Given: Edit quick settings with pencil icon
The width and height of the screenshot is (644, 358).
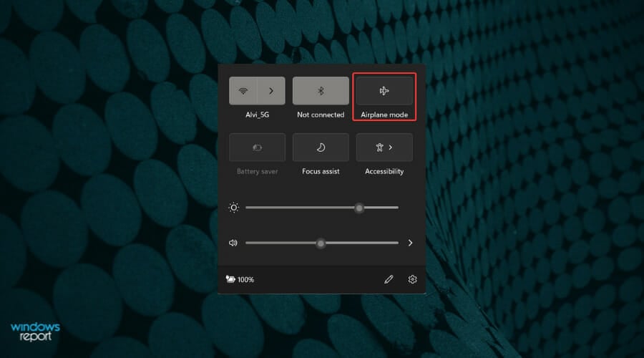Looking at the screenshot, I should pyautogui.click(x=389, y=279).
